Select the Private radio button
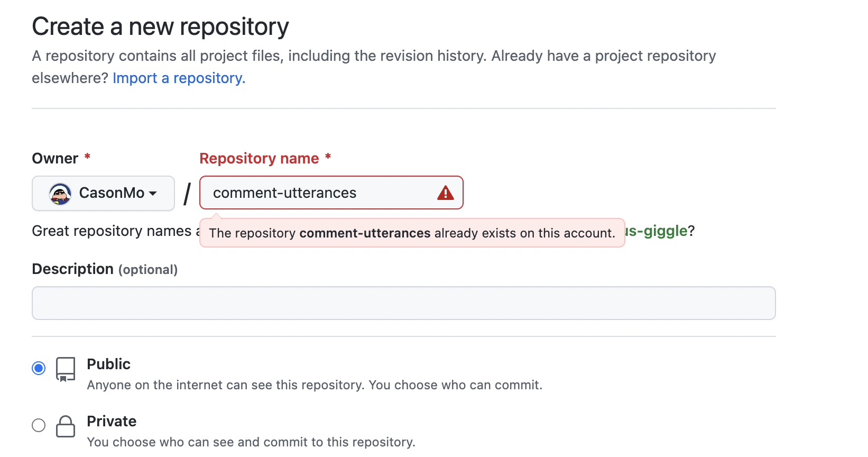 [39, 425]
